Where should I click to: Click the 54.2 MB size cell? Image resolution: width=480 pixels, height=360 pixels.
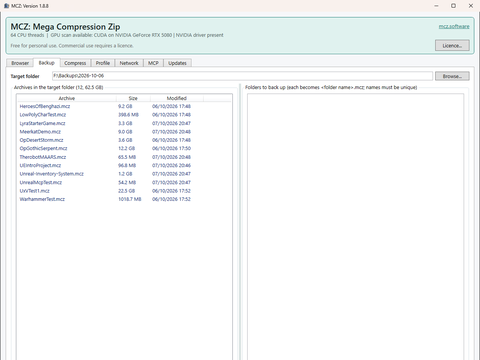pyautogui.click(x=127, y=182)
